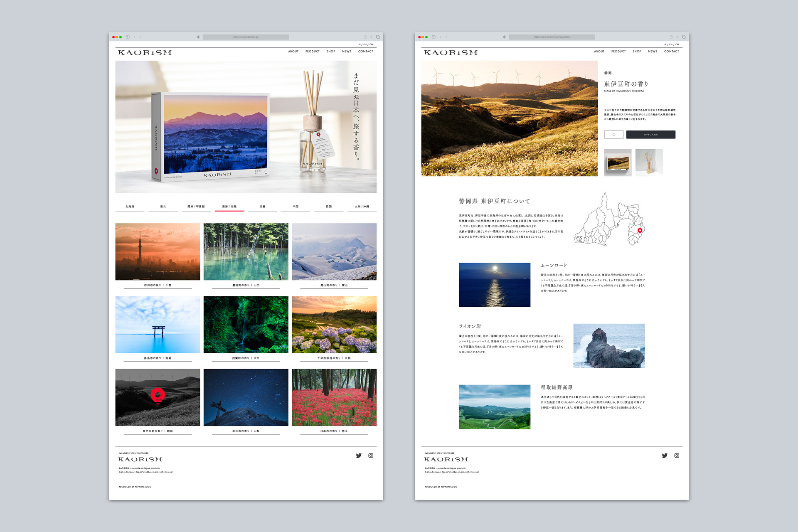Click the Instagram icon in the right page footer
Image resolution: width=798 pixels, height=532 pixels.
point(677,456)
